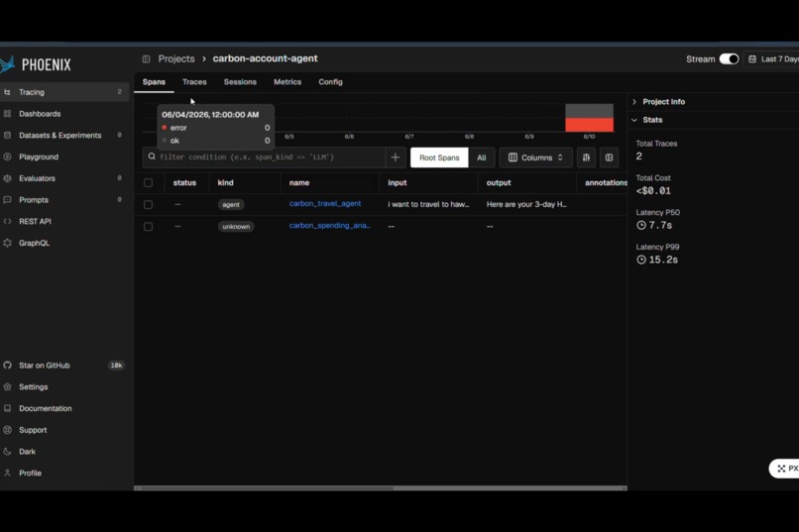Check the carbon_travel_agent row checkbox

[148, 205]
